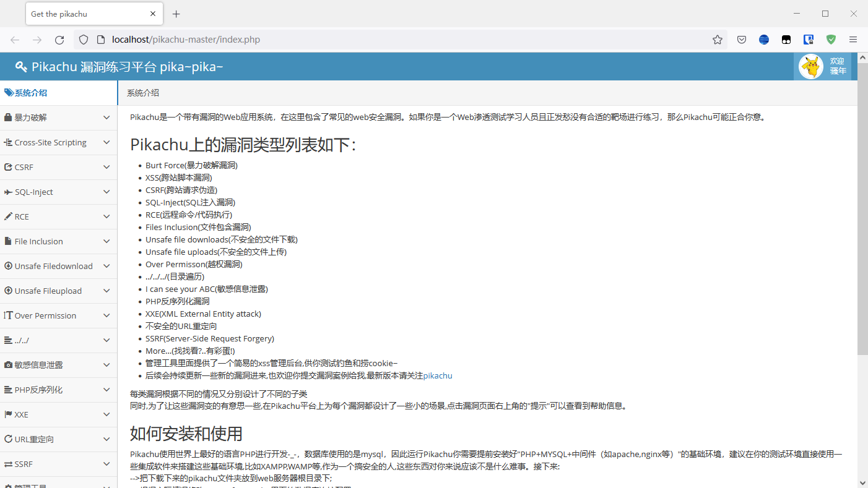Click the XXE sidebar icon

coord(9,414)
